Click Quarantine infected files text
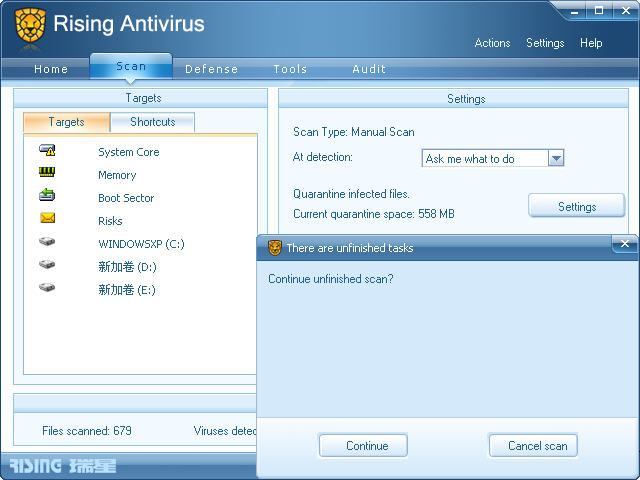 (351, 194)
